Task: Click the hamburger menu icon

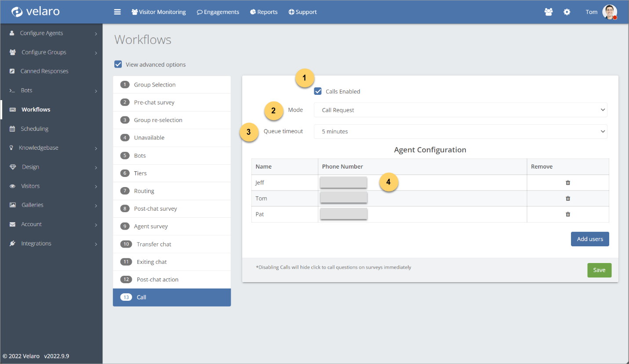Action: pyautogui.click(x=117, y=12)
